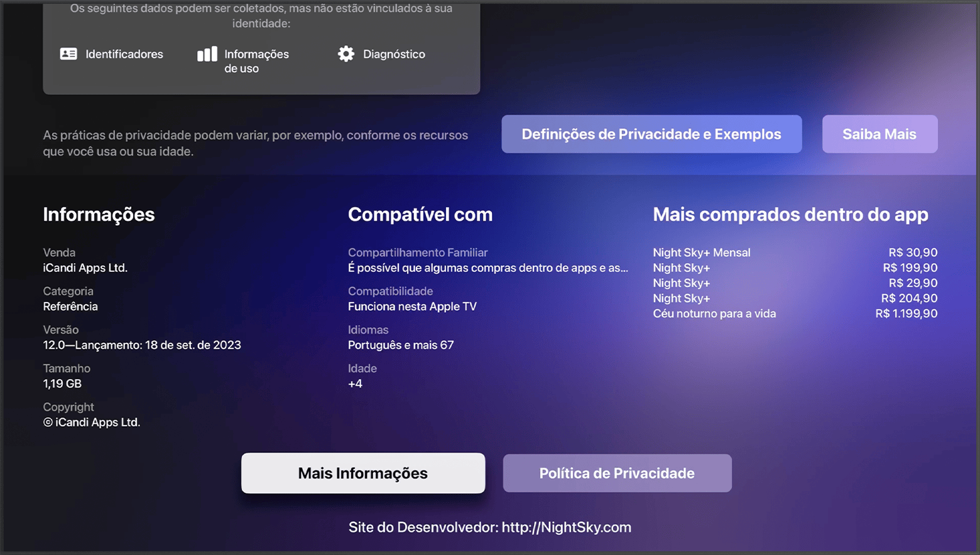The width and height of the screenshot is (980, 555).
Task: Click the Informações de uso bar chart icon
Action: click(x=207, y=54)
